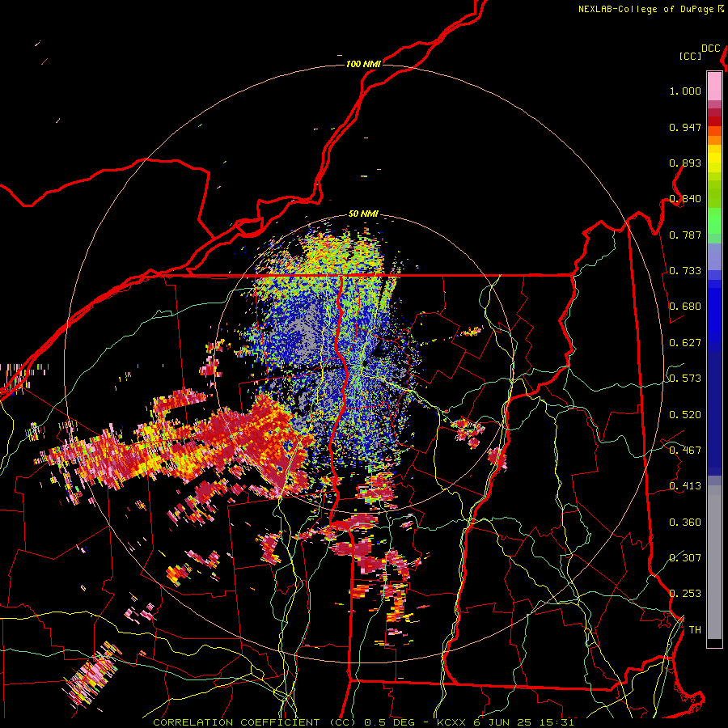Select the 0.467 scale value
This screenshot has width=728, height=728.
click(685, 450)
